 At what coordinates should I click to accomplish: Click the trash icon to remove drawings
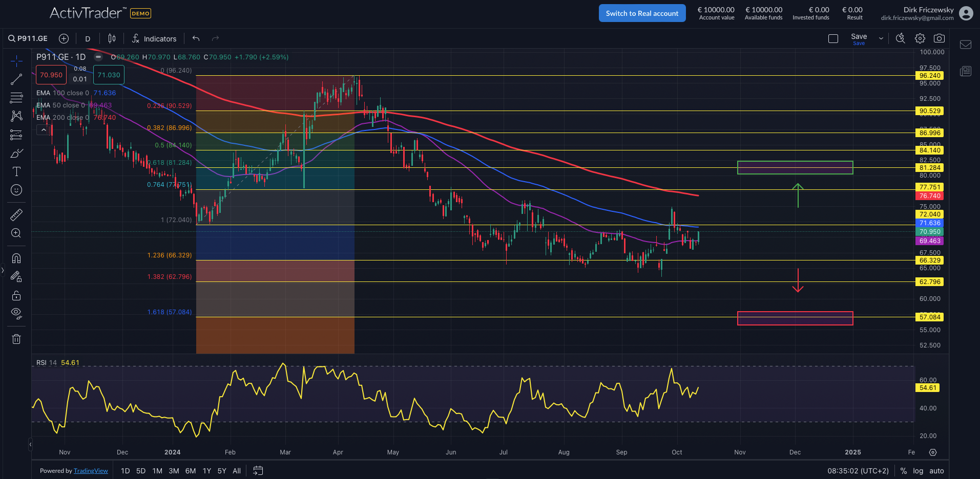(16, 339)
